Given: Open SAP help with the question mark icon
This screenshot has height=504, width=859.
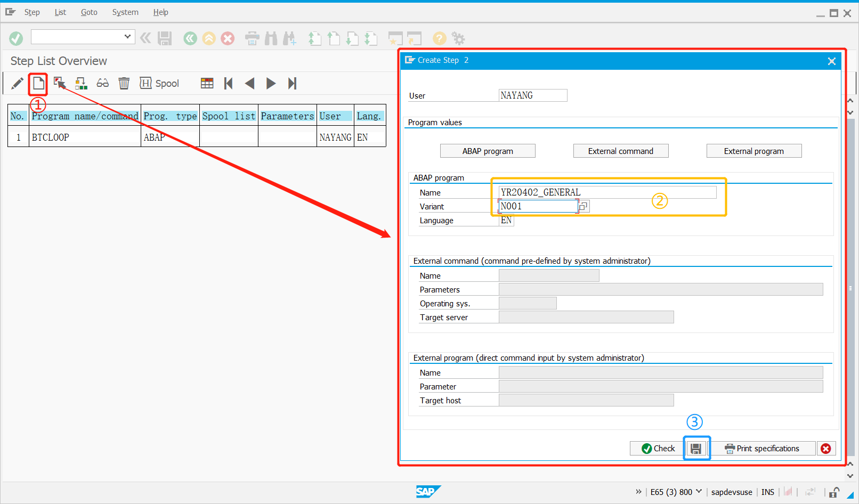Looking at the screenshot, I should pyautogui.click(x=439, y=38).
